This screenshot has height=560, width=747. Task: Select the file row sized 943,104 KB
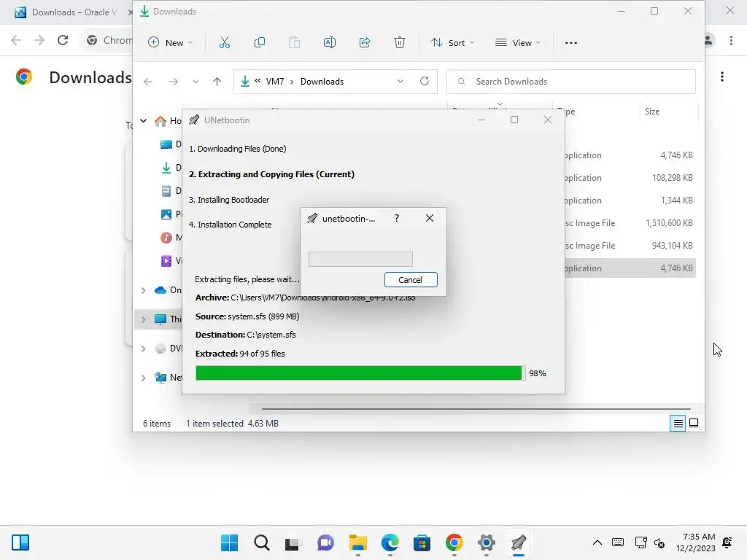(x=628, y=246)
